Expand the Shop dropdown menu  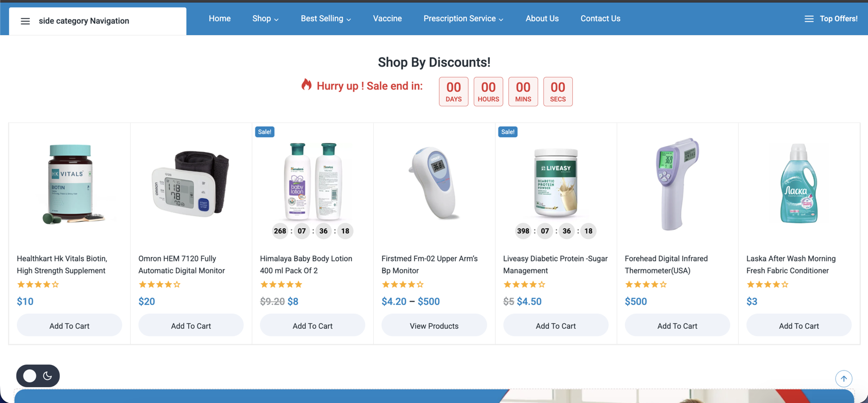click(x=265, y=19)
